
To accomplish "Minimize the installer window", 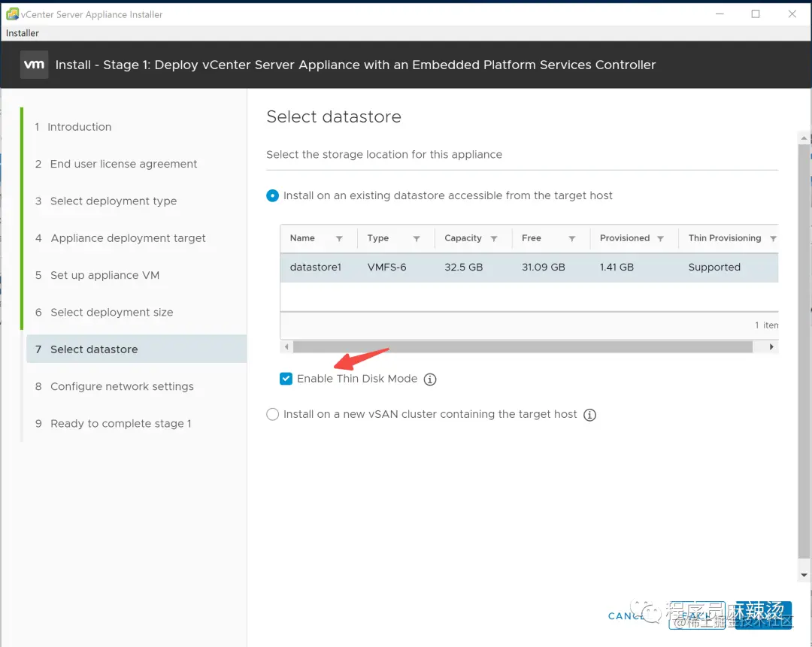I will pyautogui.click(x=720, y=14).
